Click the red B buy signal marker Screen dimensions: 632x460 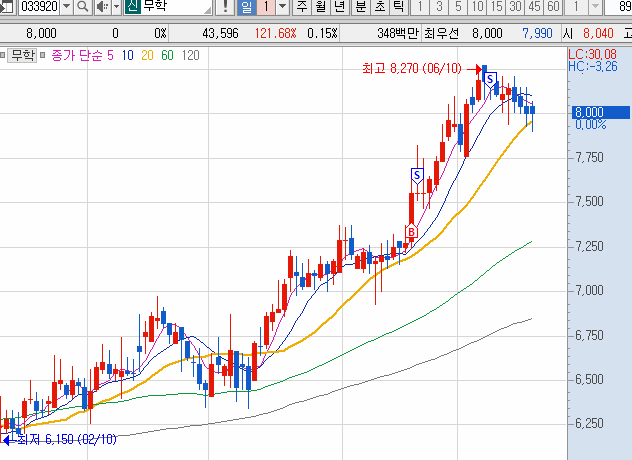coord(410,232)
